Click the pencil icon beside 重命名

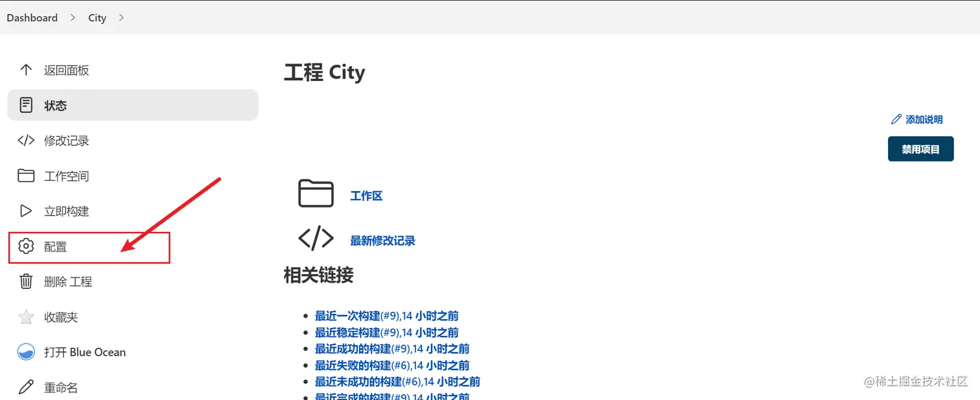tap(26, 388)
